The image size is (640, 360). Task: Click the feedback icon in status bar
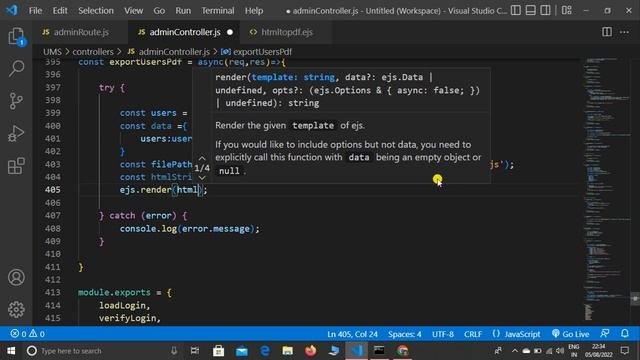605,333
